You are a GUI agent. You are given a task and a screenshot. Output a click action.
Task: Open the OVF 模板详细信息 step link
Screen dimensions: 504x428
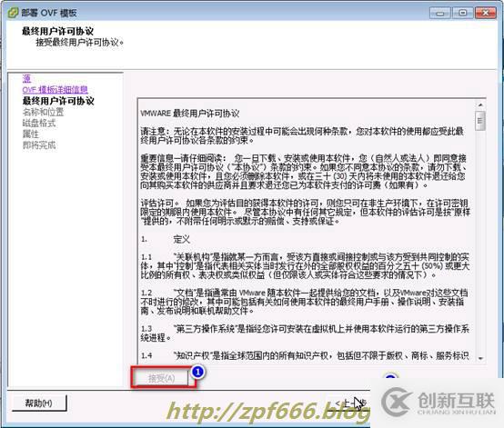55,90
